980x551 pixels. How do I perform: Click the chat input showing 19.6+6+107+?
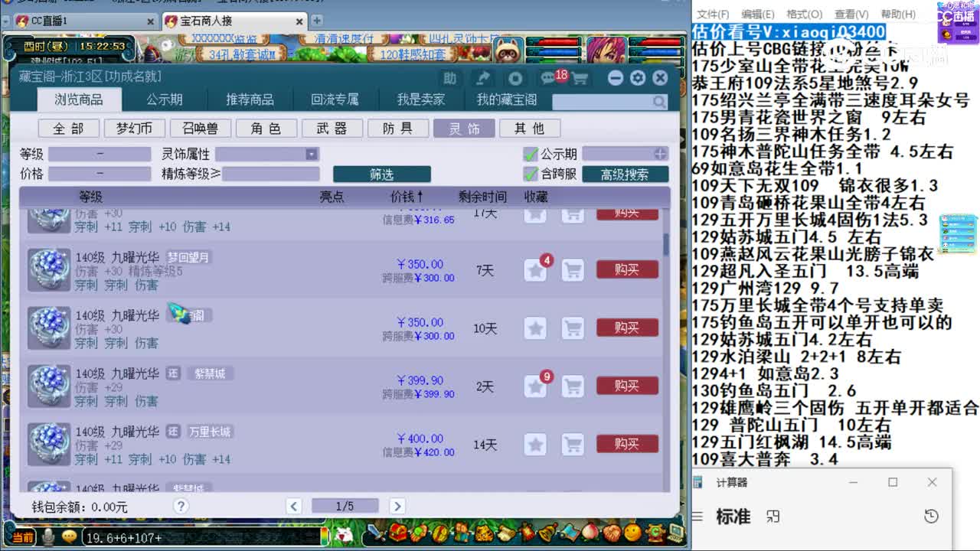coord(199,537)
